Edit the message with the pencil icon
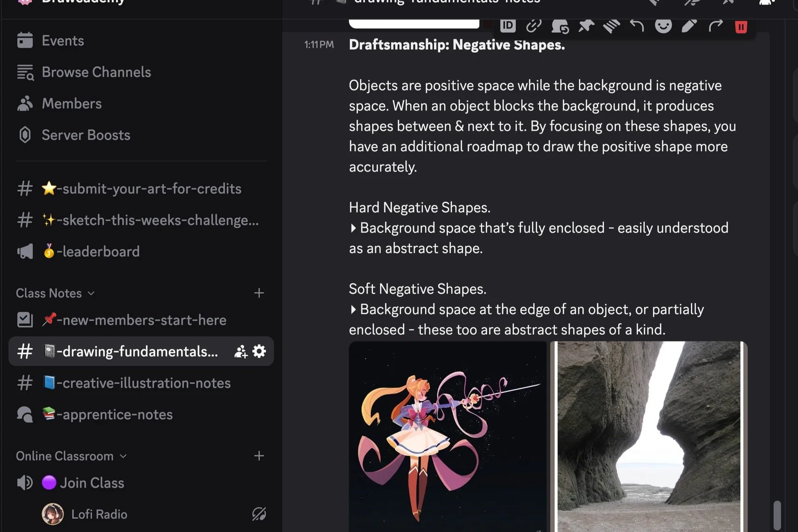 pyautogui.click(x=689, y=26)
